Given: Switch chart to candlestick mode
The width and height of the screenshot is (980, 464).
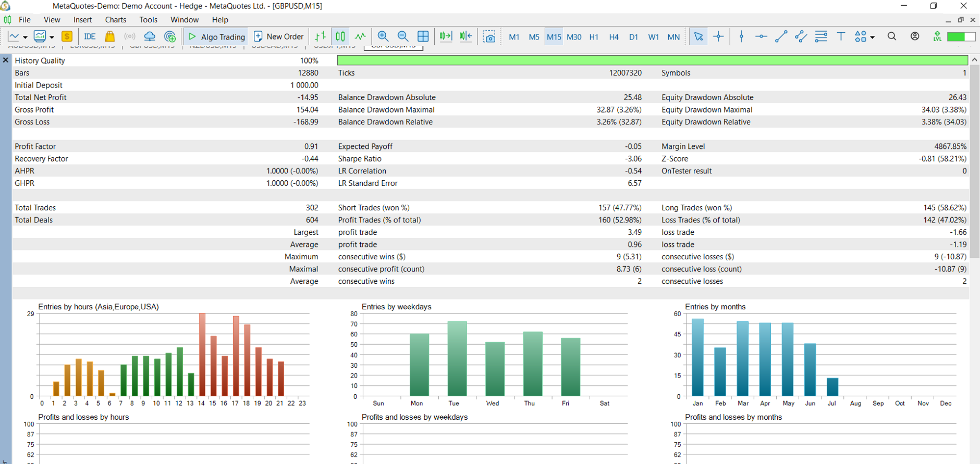Looking at the screenshot, I should click(x=340, y=36).
